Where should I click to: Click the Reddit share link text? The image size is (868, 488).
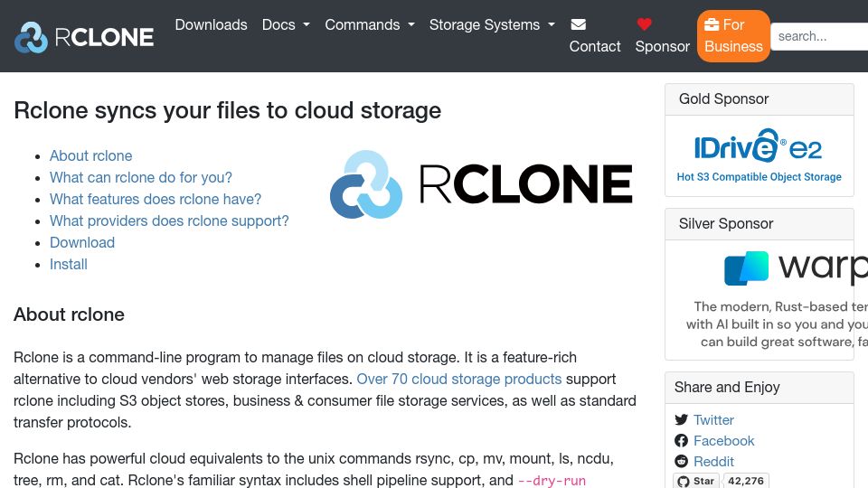(713, 462)
